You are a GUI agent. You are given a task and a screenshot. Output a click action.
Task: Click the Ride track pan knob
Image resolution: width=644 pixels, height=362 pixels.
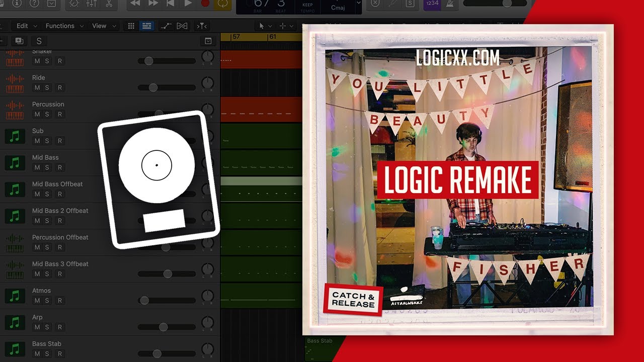(207, 83)
